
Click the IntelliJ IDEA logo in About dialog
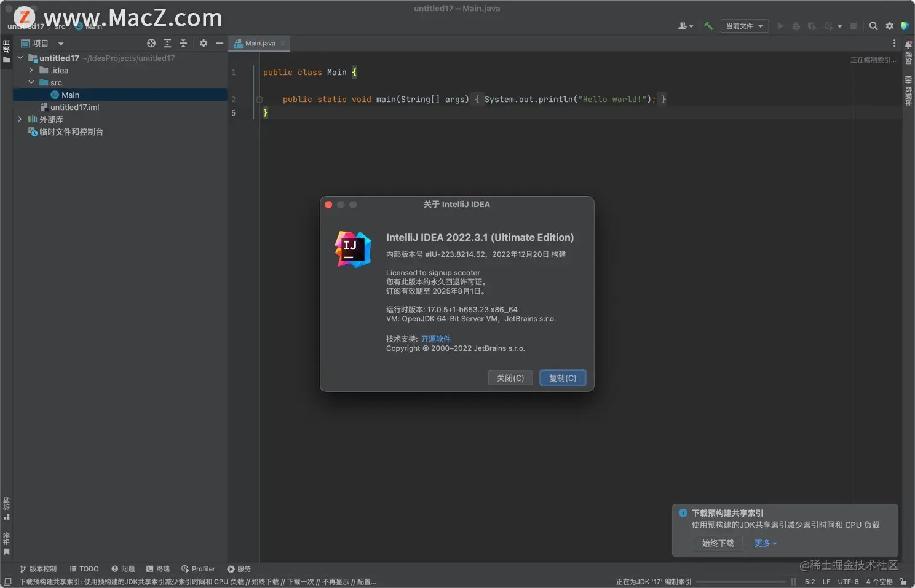pyautogui.click(x=353, y=249)
